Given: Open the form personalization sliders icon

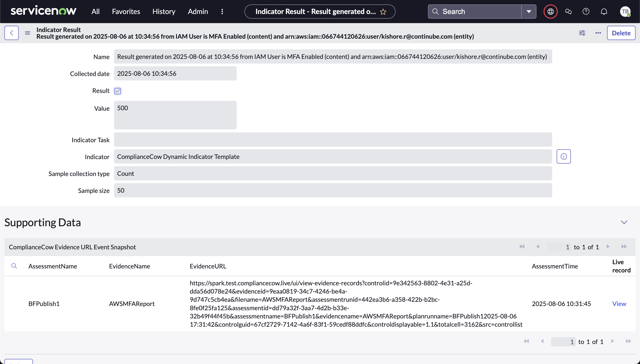Looking at the screenshot, I should click(x=582, y=33).
